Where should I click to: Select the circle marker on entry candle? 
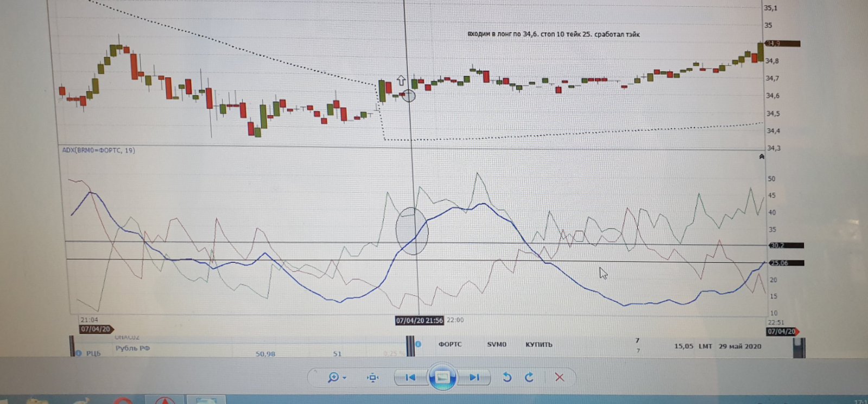pyautogui.click(x=409, y=97)
